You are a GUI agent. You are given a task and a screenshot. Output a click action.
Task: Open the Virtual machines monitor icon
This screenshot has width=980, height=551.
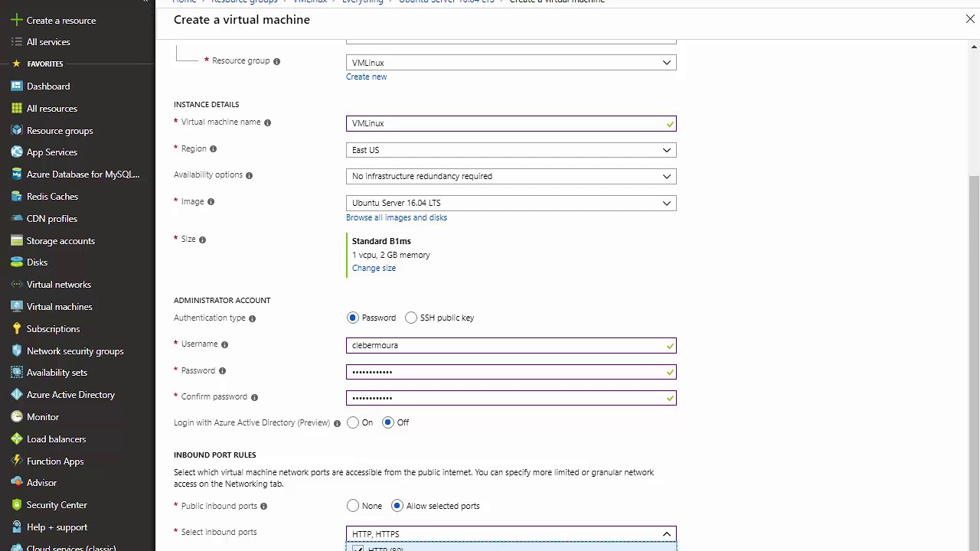coord(17,307)
